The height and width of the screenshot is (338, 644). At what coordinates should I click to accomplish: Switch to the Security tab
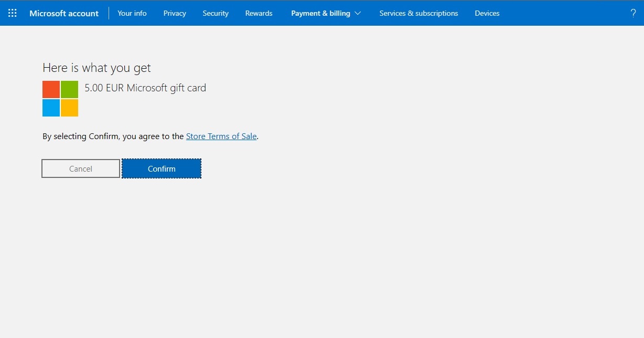(x=216, y=13)
